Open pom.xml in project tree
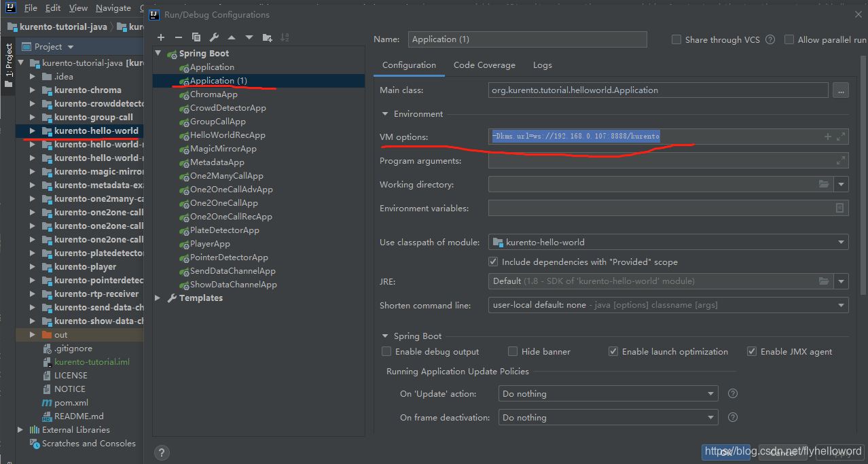The width and height of the screenshot is (868, 464). pyautogui.click(x=71, y=402)
